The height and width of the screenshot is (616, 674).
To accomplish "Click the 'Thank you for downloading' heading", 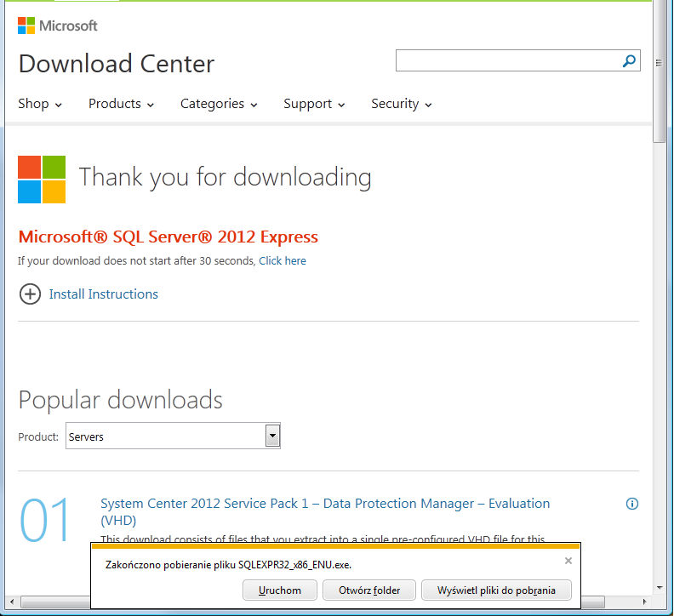I will click(x=225, y=177).
